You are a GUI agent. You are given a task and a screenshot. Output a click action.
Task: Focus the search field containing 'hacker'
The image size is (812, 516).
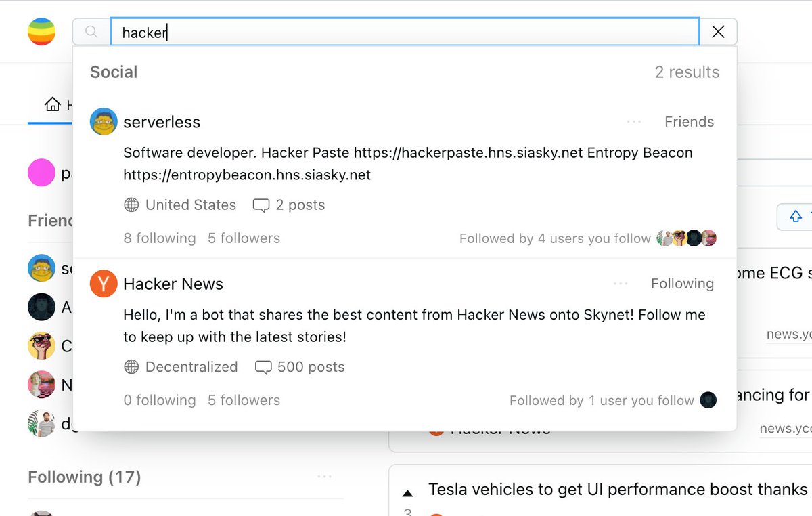pos(405,32)
